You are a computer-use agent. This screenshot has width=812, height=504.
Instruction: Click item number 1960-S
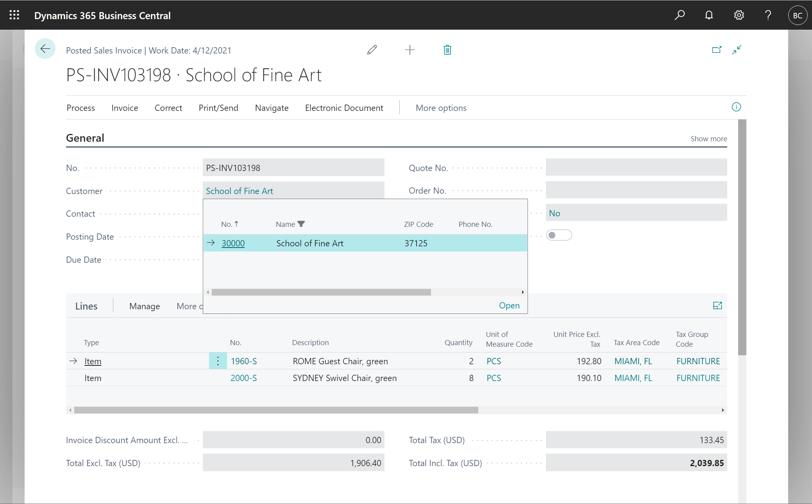pos(244,361)
